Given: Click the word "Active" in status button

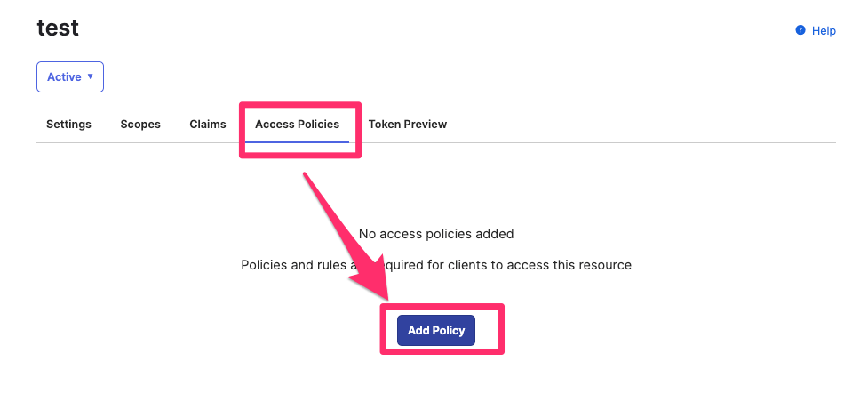Looking at the screenshot, I should [64, 77].
